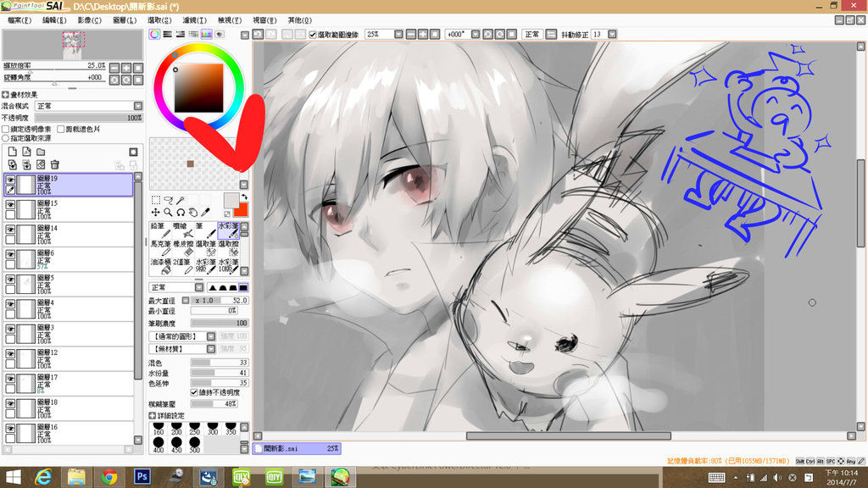The width and height of the screenshot is (868, 488).
Task: Choose the 鉛筆 pencil brush
Action: click(160, 230)
